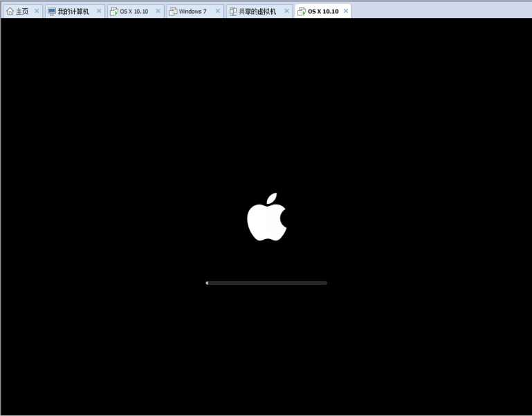This screenshot has width=532, height=416.
Task: Click the monitor icon on 我的计算机 tab
Action: click(52, 12)
